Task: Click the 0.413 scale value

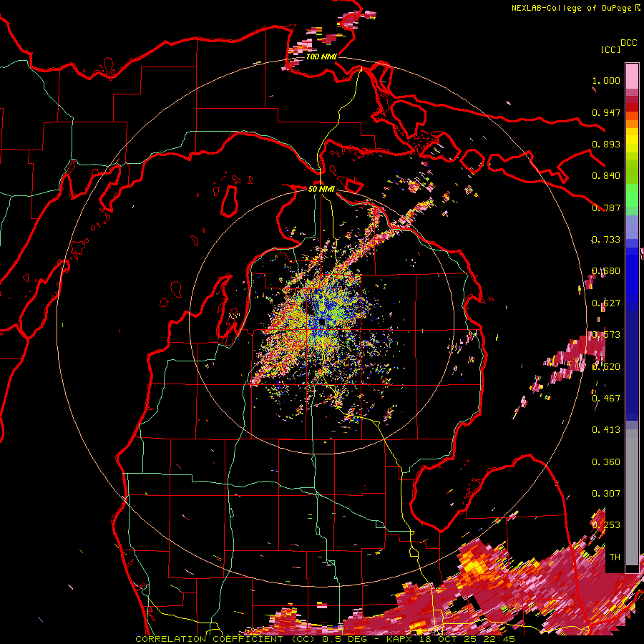Action: (x=606, y=430)
